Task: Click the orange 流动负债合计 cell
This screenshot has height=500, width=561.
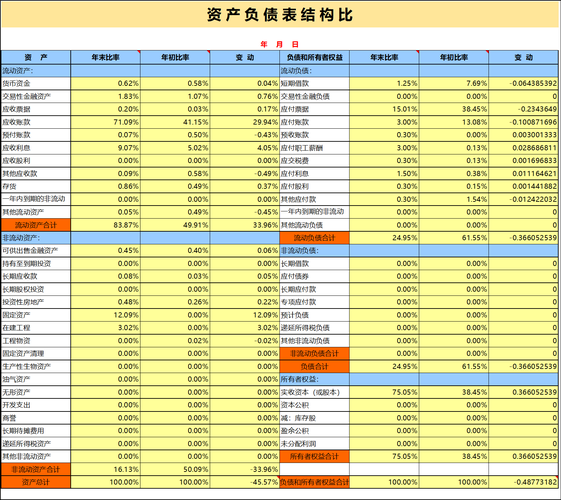Action: click(x=314, y=238)
